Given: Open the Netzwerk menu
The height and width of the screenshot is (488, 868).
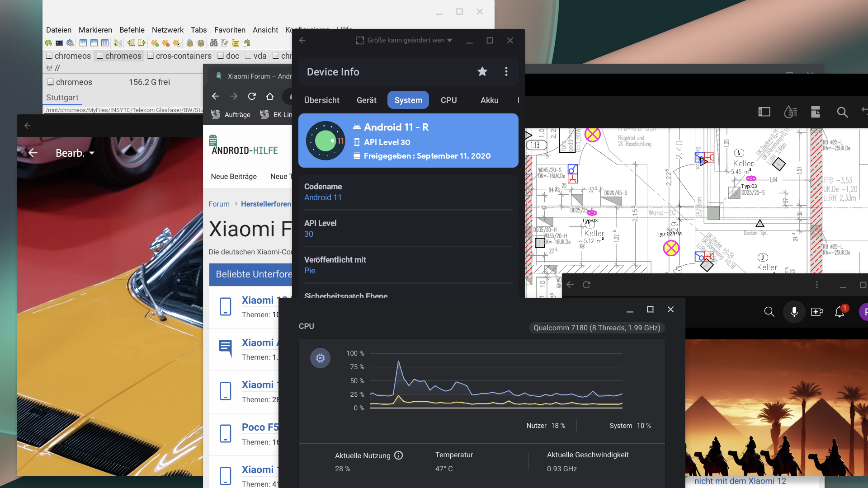Looking at the screenshot, I should [168, 30].
